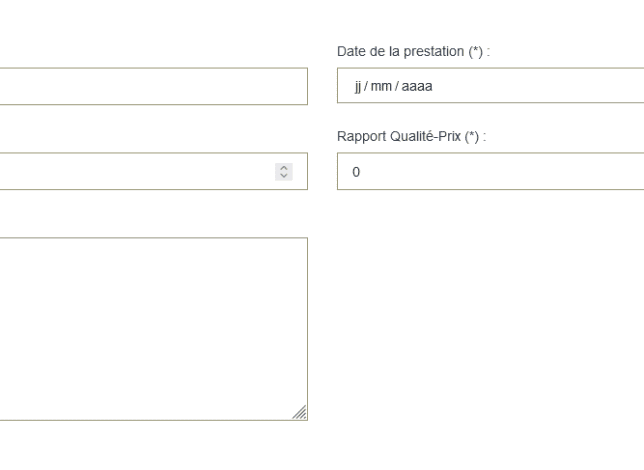Click the "0" value in Rapport Qualité-Prix
The image size is (644, 470).
pyautogui.click(x=355, y=172)
